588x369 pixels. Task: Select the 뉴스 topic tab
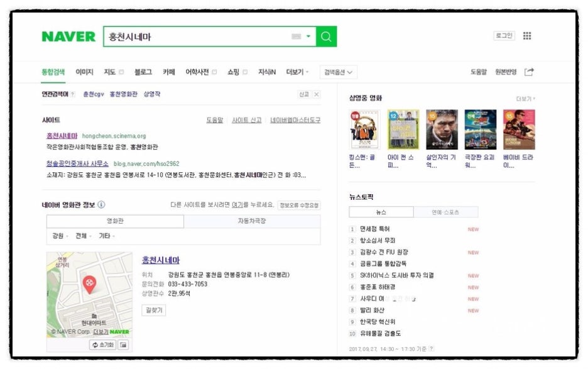[381, 212]
